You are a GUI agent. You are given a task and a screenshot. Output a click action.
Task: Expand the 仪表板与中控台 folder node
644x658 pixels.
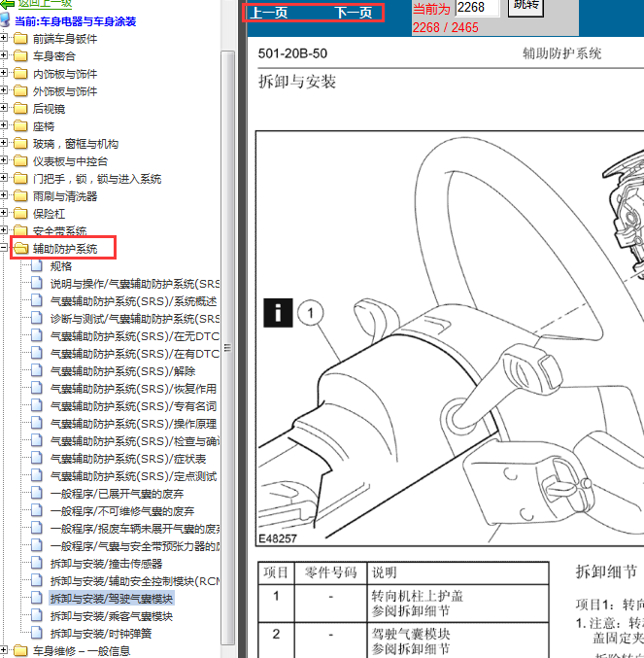click(3, 160)
